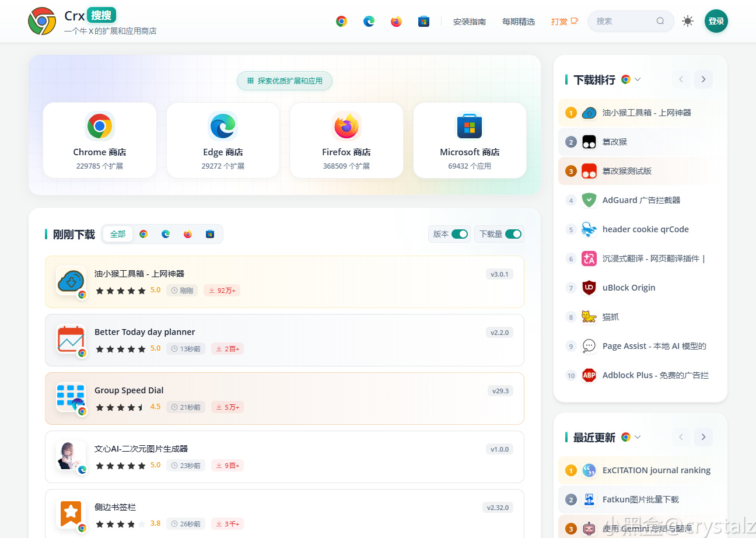Open 打赏 donate link
Viewport: 756px width, 538px height.
coord(565,22)
